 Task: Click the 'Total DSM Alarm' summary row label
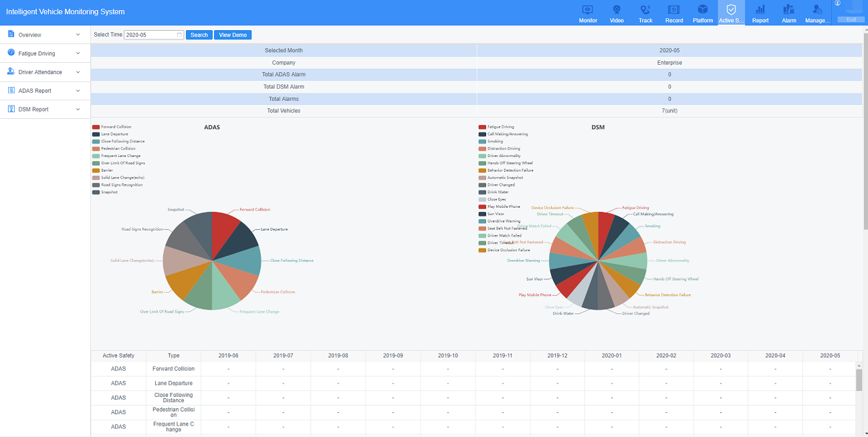284,87
